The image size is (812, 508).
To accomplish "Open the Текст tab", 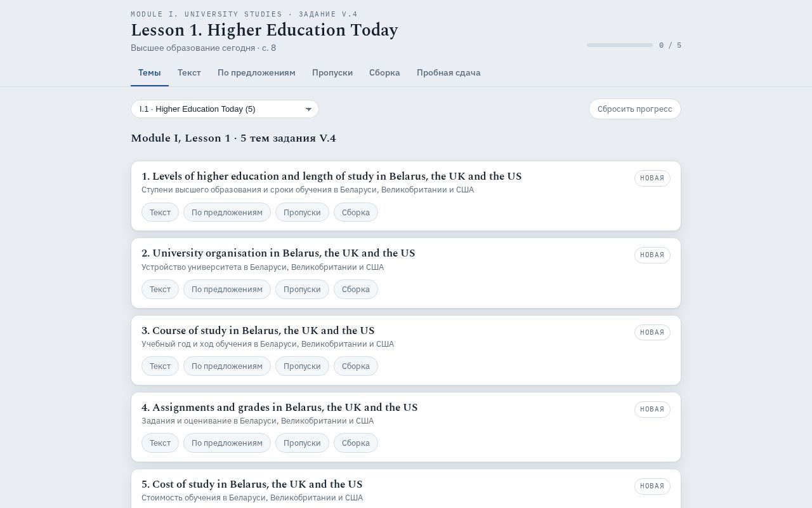I will pos(189,73).
